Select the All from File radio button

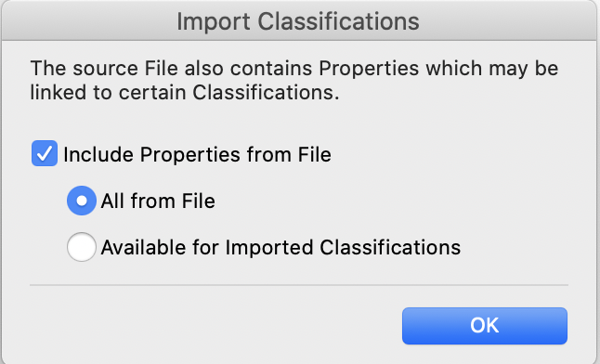(x=81, y=201)
